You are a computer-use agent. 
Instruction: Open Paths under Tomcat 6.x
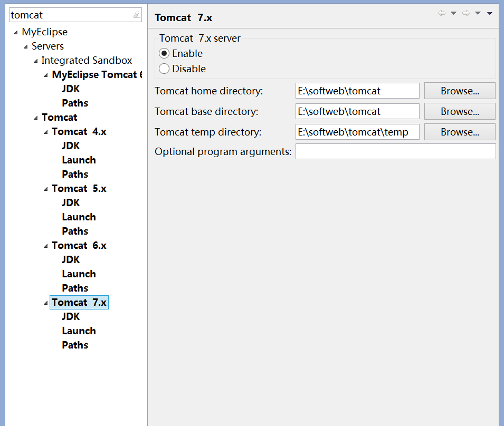[x=75, y=288]
